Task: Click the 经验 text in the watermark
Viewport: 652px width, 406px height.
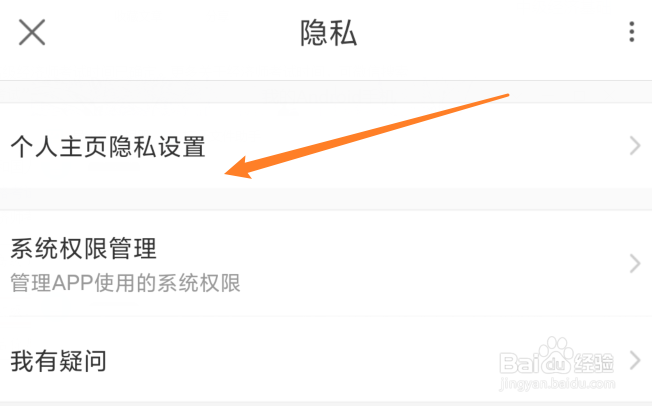Action: [x=593, y=363]
